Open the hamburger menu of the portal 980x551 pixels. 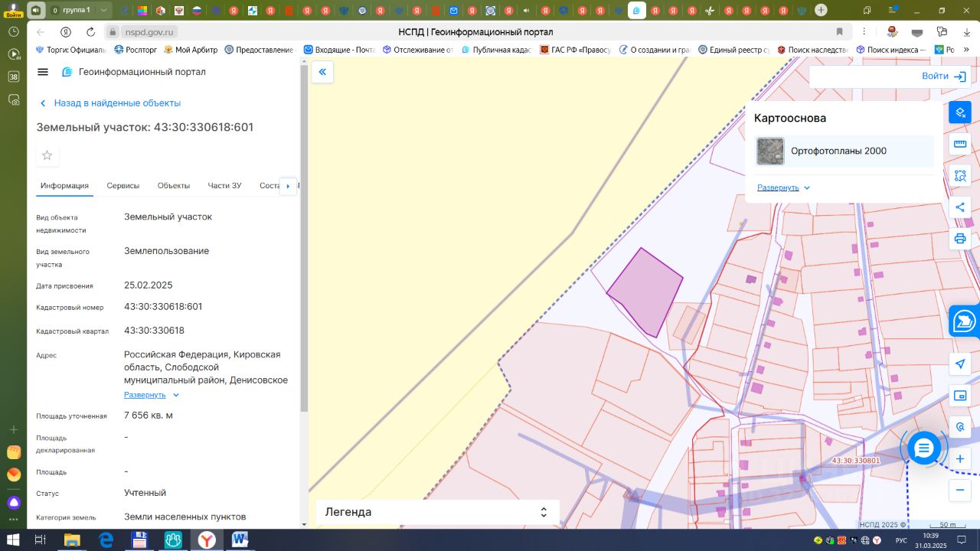(x=43, y=72)
